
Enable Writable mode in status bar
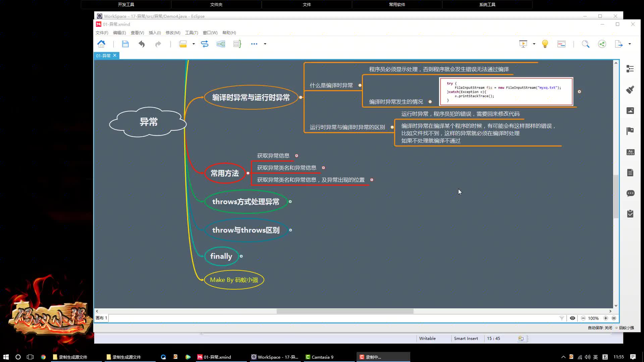click(x=427, y=338)
